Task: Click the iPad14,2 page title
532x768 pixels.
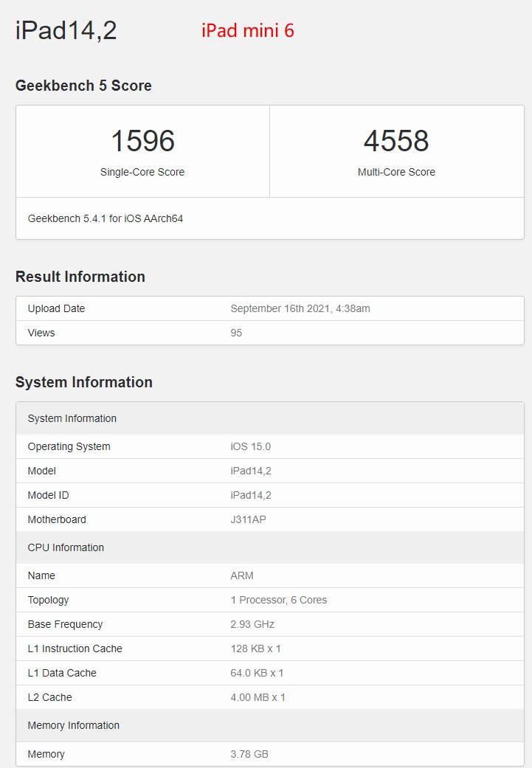Action: point(66,30)
